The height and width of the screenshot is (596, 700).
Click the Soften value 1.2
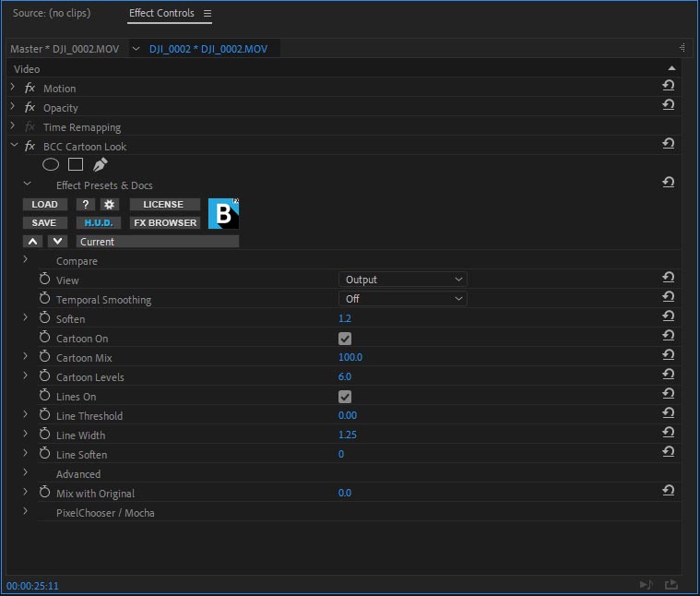click(x=345, y=318)
